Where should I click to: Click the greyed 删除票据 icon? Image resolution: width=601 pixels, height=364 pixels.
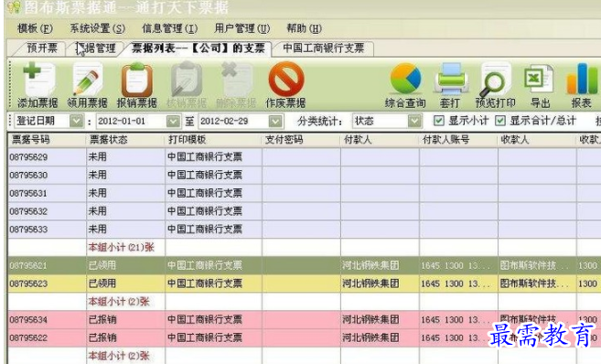[236, 80]
